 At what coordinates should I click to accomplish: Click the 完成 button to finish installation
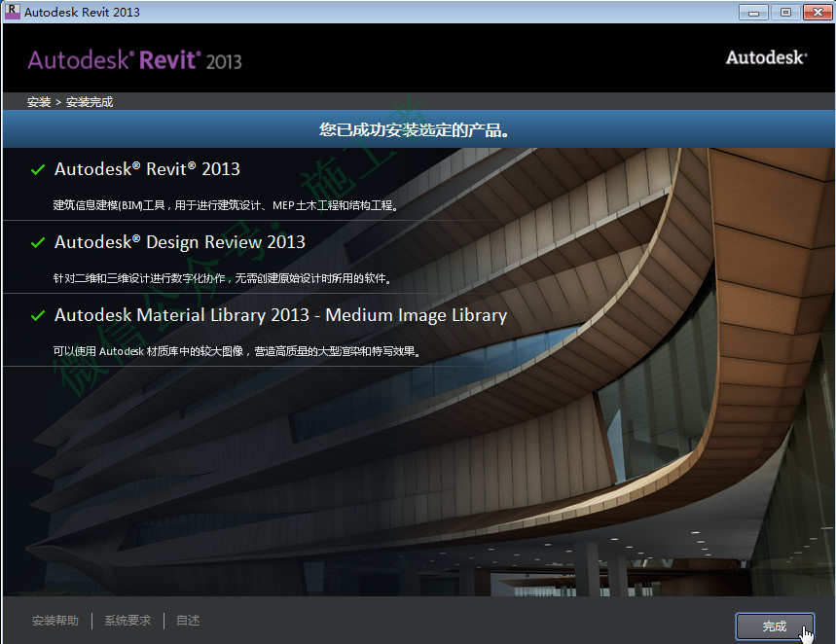(x=774, y=626)
